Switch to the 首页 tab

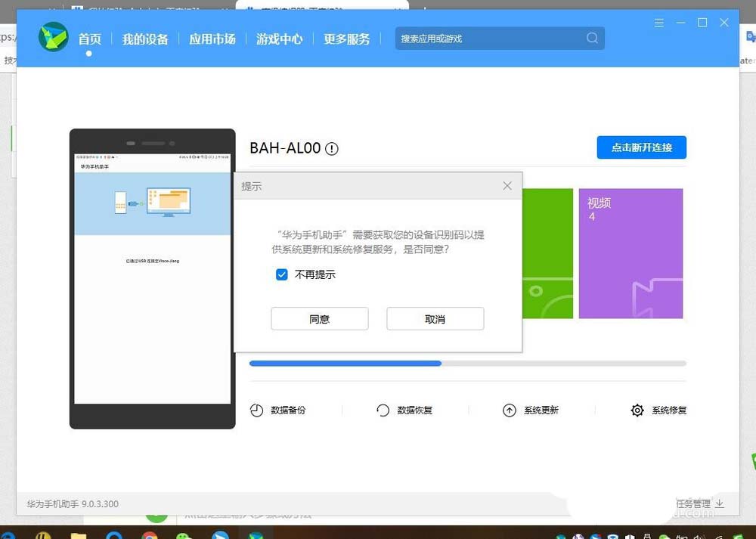(90, 39)
